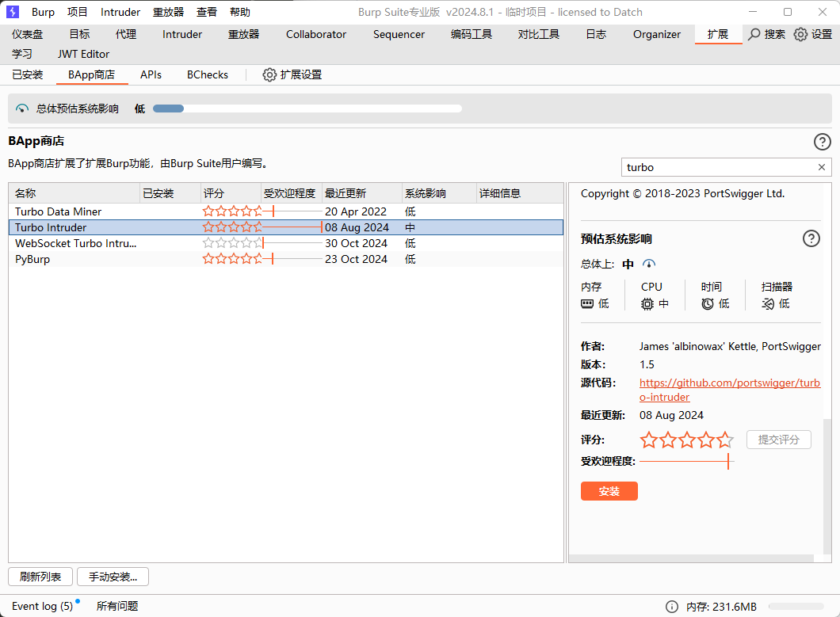840x617 pixels.
Task: Switch to the Organizer tab
Action: [x=657, y=34]
